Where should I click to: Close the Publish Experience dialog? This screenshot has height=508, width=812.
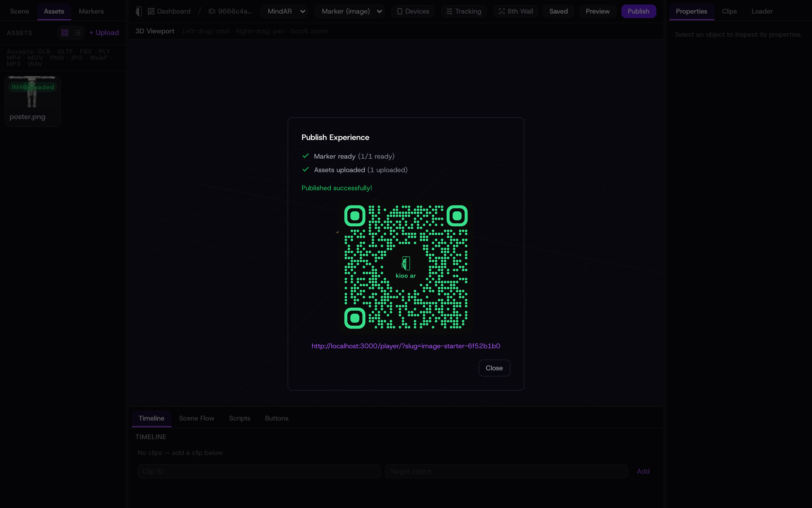pos(494,368)
